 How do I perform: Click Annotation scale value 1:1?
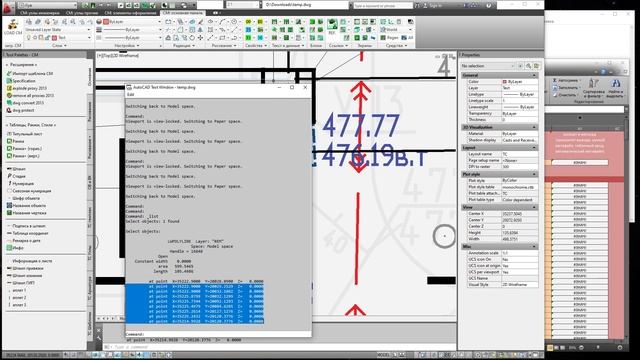click(x=519, y=253)
